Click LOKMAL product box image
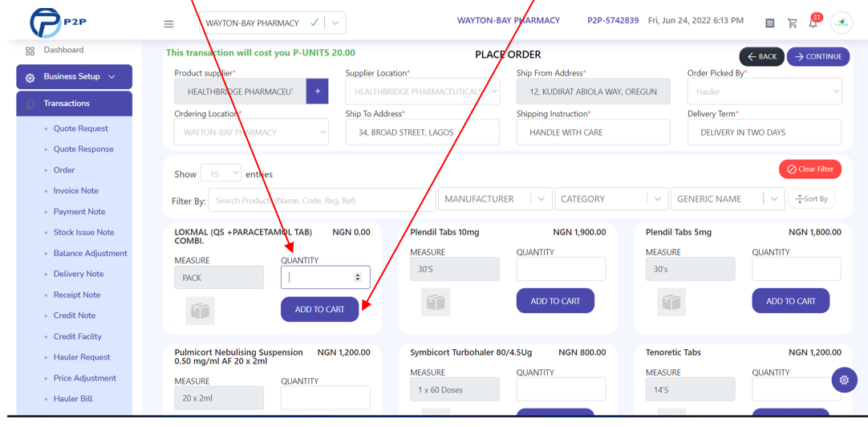 click(200, 311)
